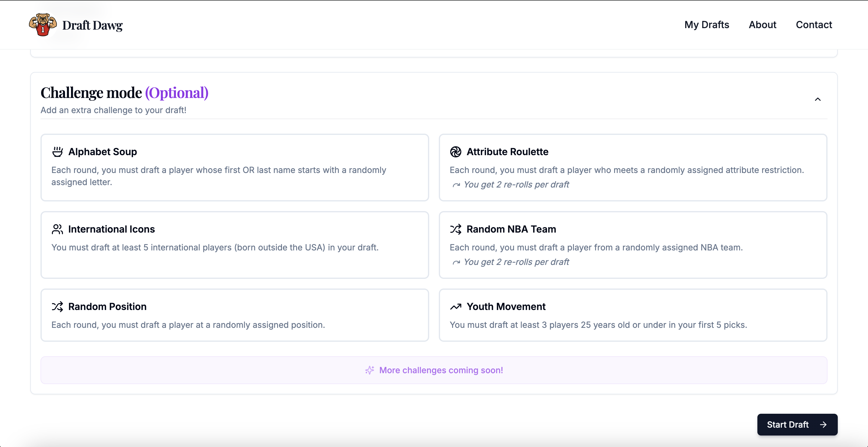Click the Youth Movement trending-up icon
868x447 pixels.
[455, 306]
